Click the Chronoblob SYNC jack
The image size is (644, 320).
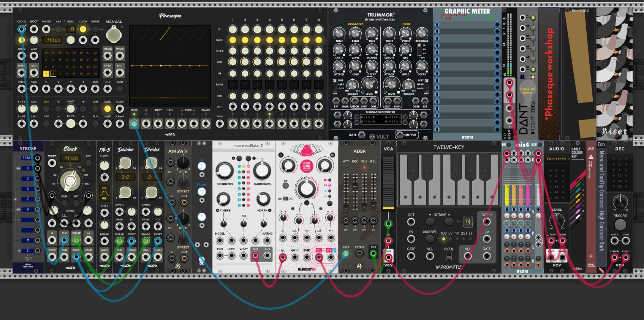click(x=306, y=257)
